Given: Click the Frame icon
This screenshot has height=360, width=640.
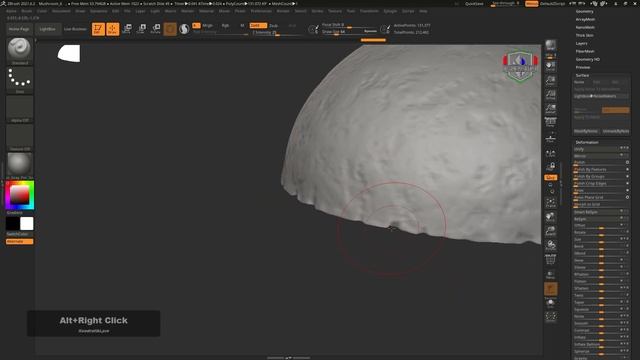Looking at the screenshot, I should [551, 202].
